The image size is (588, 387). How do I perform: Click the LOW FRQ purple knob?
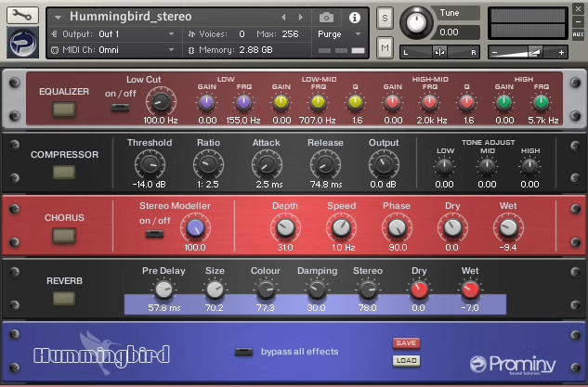point(243,102)
